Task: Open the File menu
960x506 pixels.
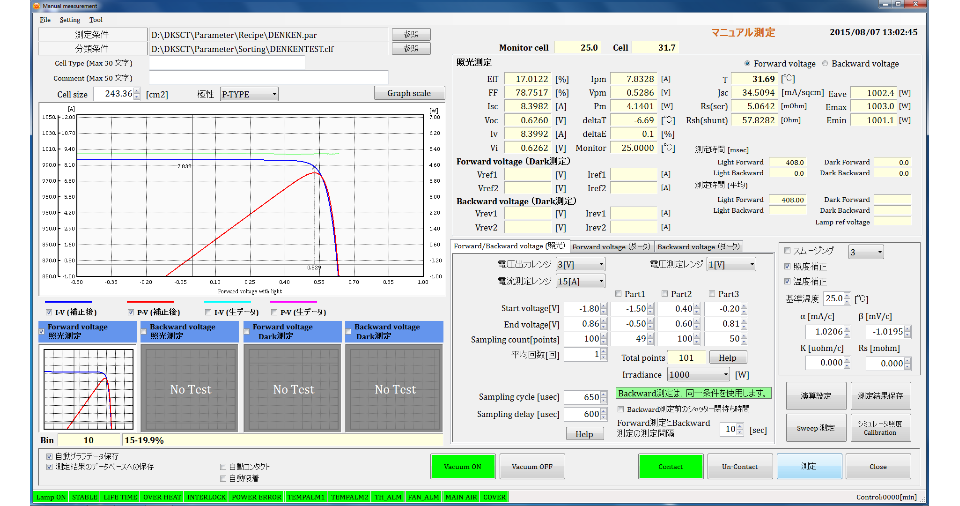Action: click(x=46, y=20)
